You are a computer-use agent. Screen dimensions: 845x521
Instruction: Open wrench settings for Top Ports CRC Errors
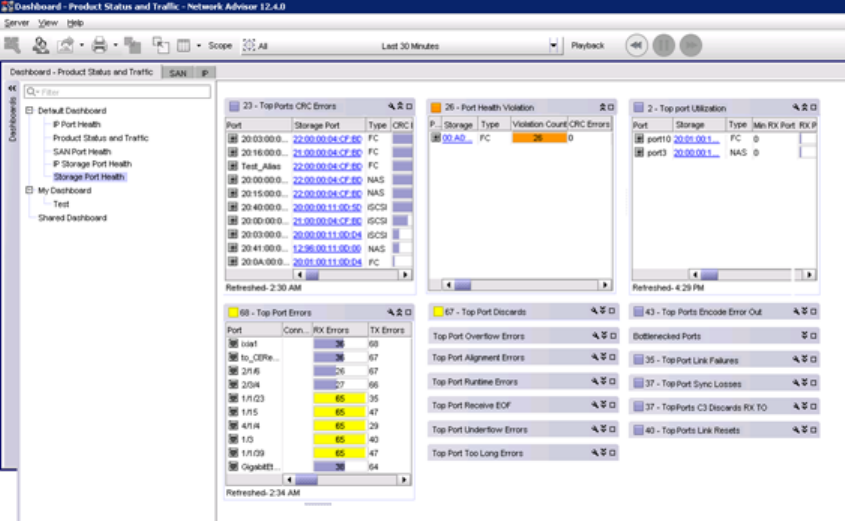[393, 106]
